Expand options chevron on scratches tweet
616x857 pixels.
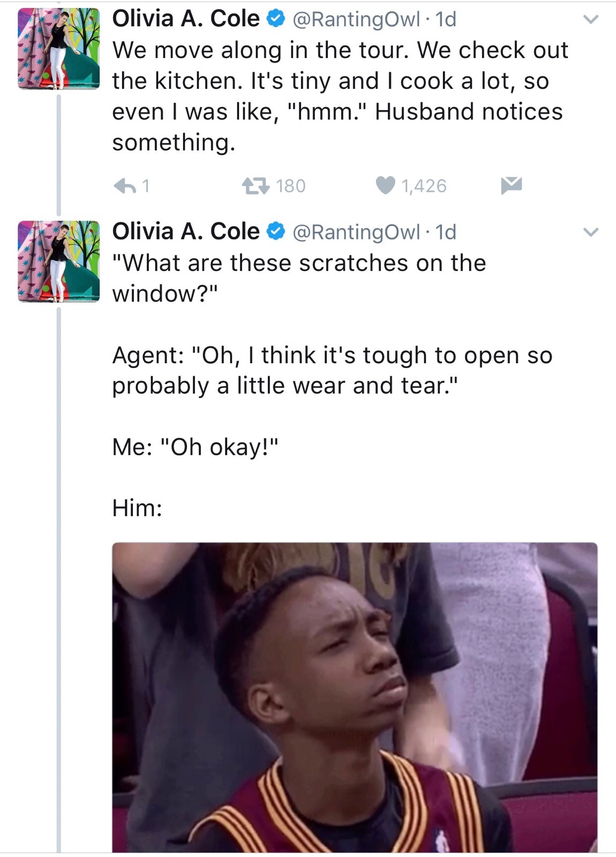pos(591,232)
